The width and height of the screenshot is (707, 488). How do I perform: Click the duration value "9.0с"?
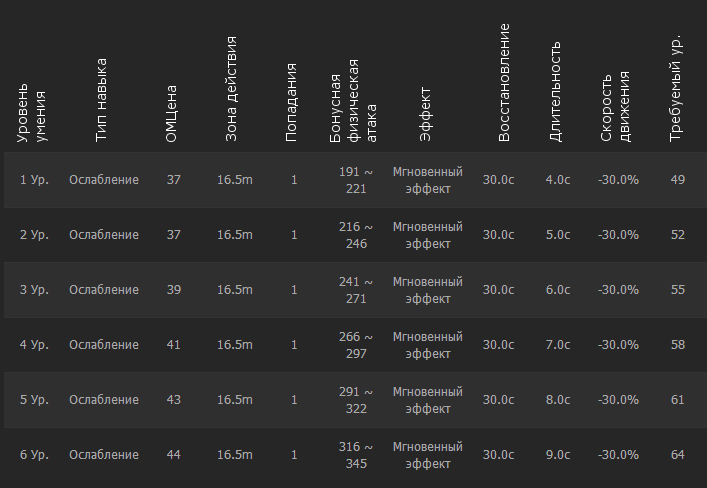point(558,455)
